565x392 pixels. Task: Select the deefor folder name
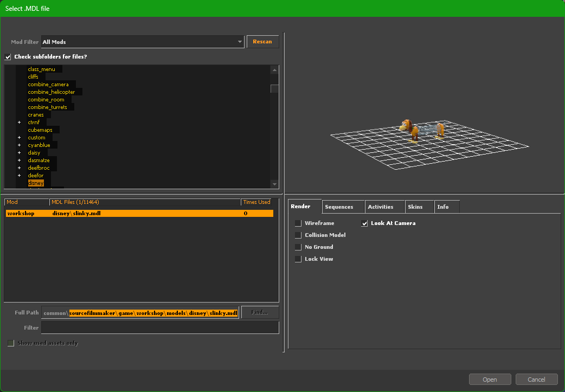(36, 175)
